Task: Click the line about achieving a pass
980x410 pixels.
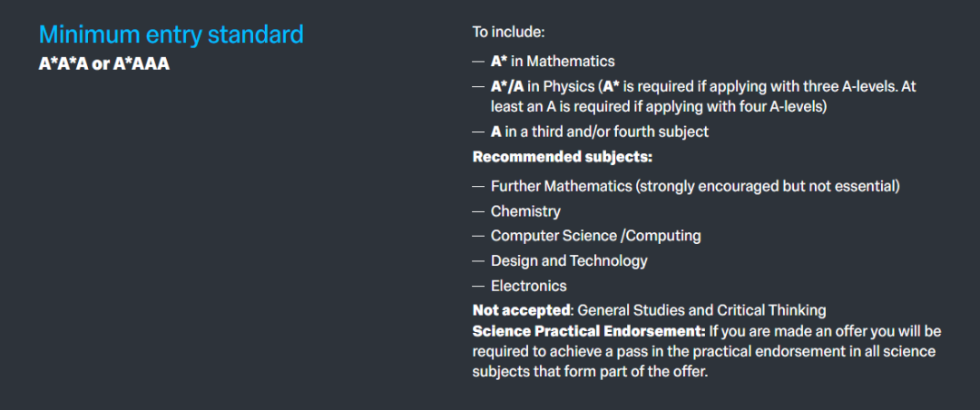Action: click(x=704, y=351)
